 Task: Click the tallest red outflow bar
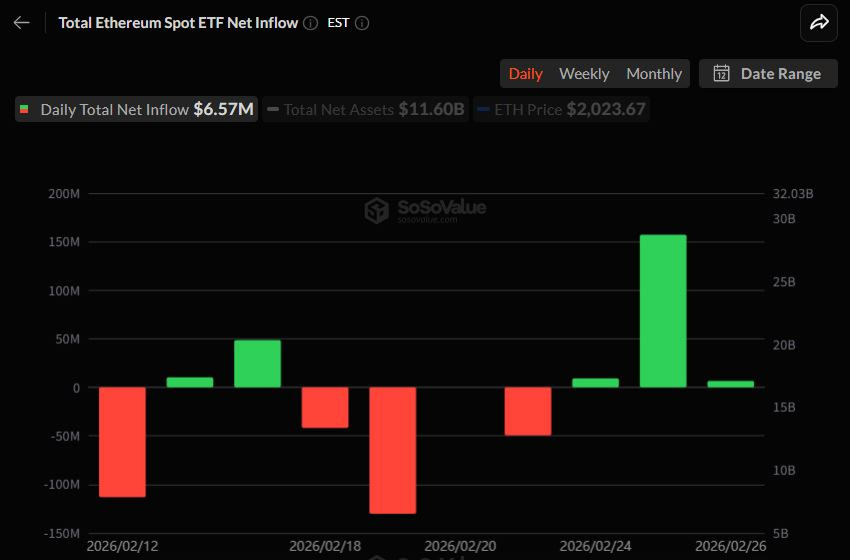coord(392,450)
